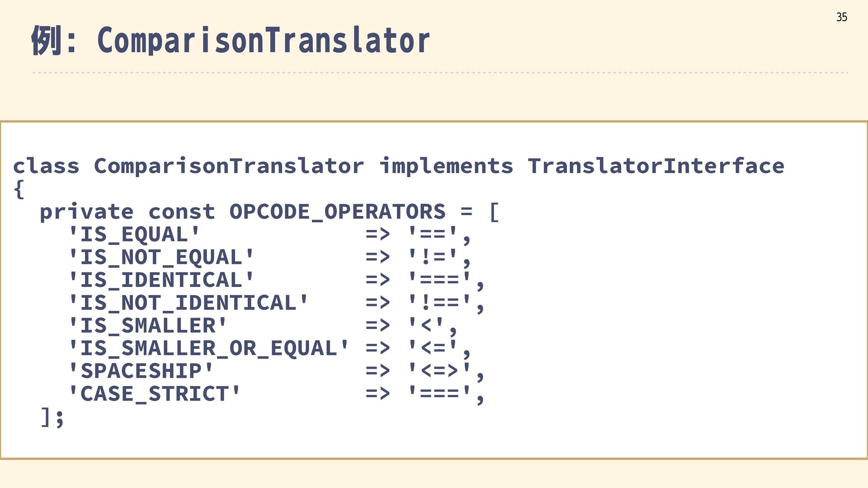Click the slide page number 35
The width and height of the screenshot is (868, 488).
pyautogui.click(x=841, y=17)
